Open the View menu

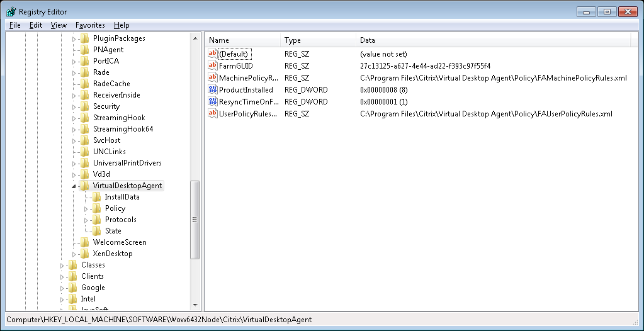(59, 25)
